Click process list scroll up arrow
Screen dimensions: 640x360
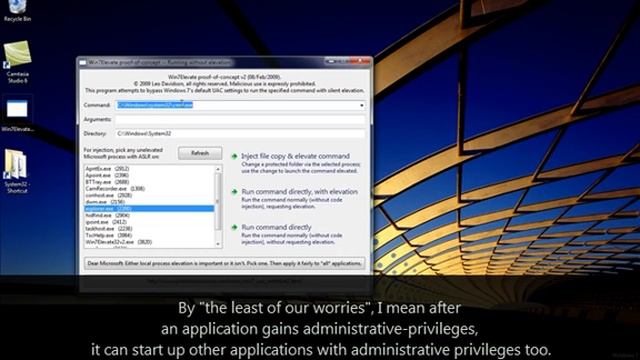(218, 169)
